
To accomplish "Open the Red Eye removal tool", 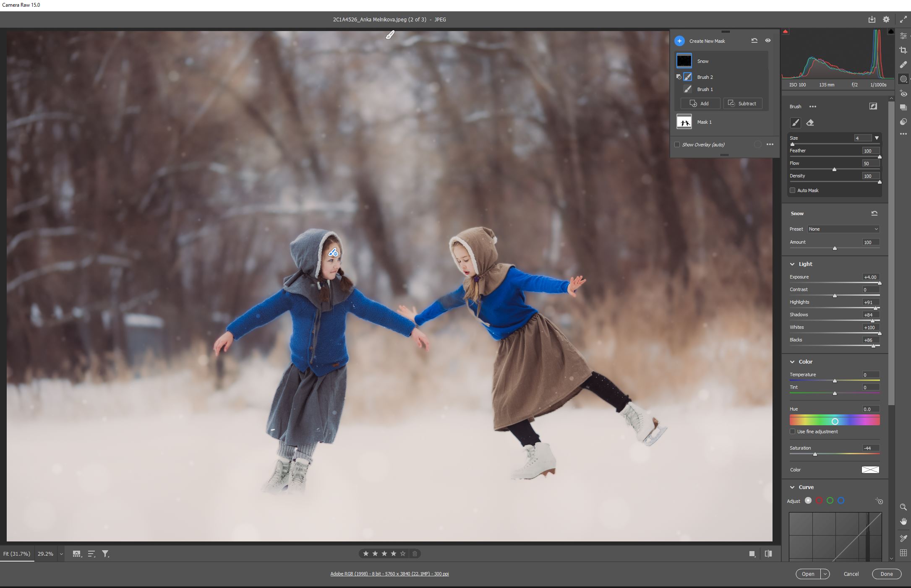I will pos(903,94).
